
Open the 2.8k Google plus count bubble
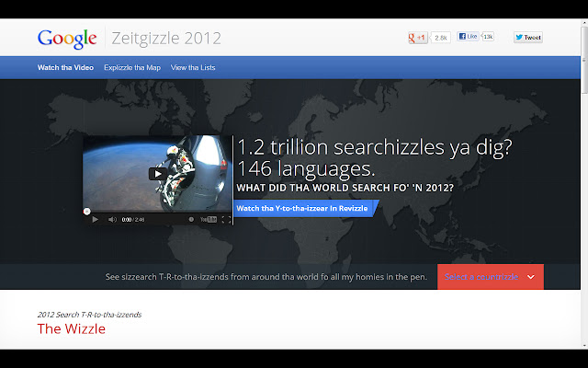441,38
